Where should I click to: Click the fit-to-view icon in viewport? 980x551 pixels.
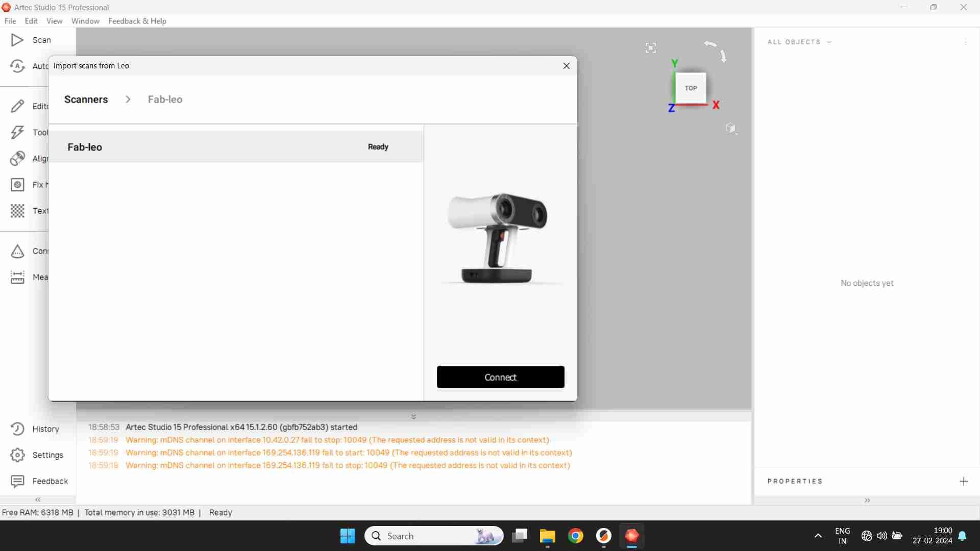tap(651, 48)
